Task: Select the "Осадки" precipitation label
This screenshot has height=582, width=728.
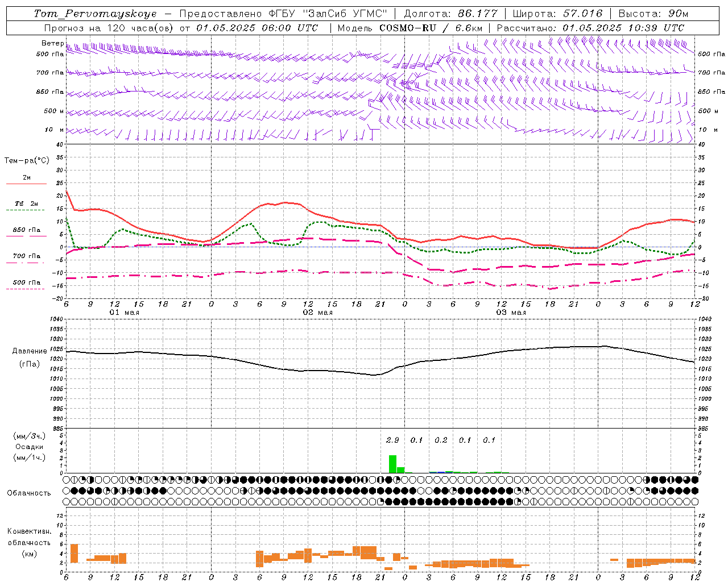Action: [30, 447]
